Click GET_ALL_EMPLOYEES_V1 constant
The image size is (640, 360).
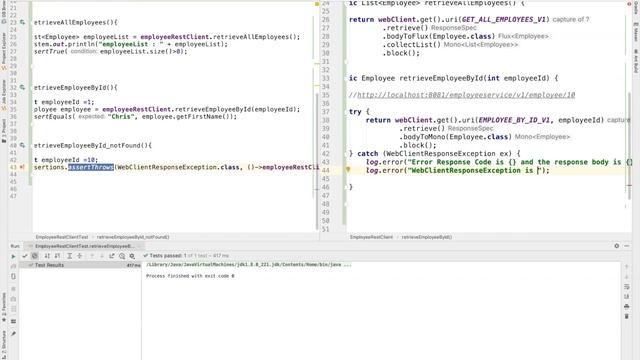coord(506,19)
